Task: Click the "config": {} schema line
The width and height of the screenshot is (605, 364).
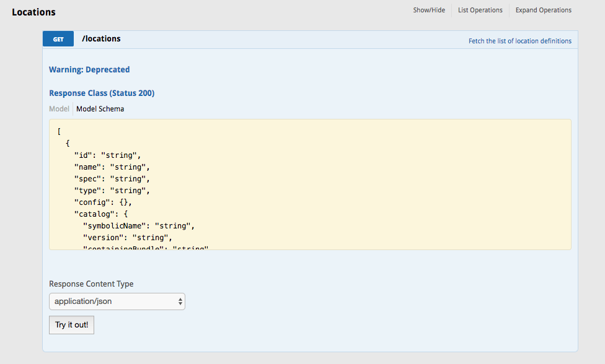Action: [103, 202]
